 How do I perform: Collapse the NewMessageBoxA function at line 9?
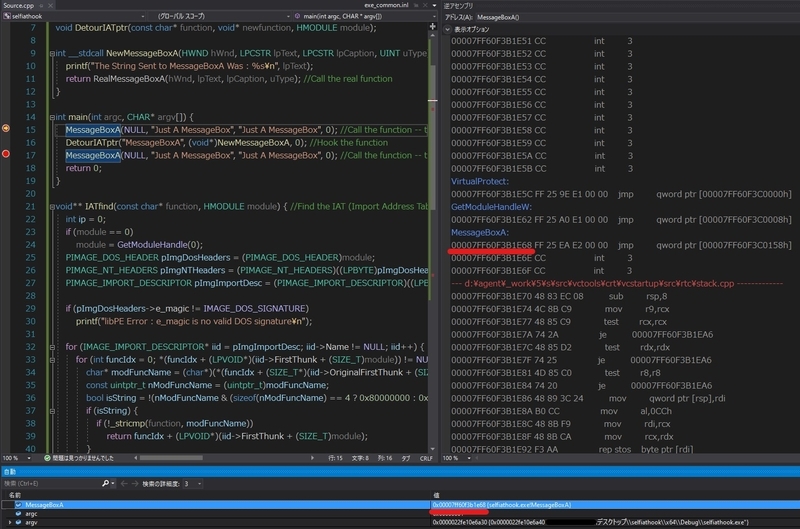point(52,54)
